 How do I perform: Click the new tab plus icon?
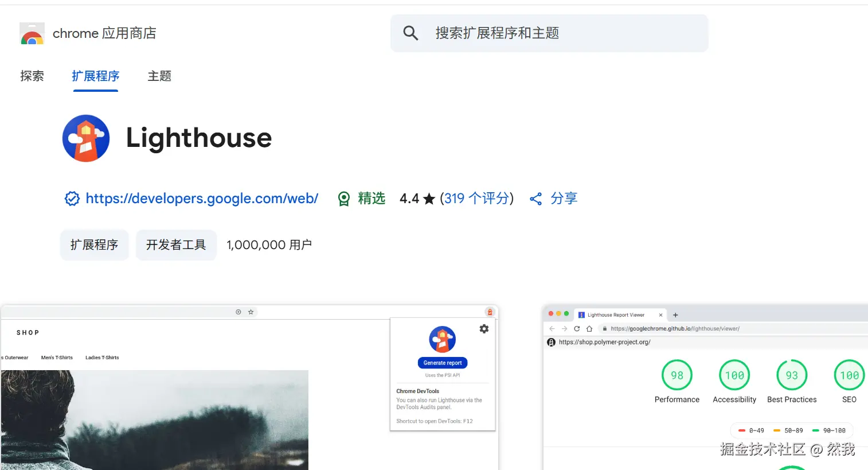(675, 315)
